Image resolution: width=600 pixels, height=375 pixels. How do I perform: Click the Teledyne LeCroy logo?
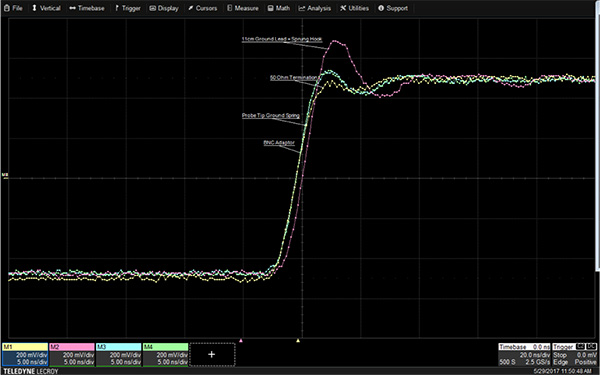tap(31, 372)
